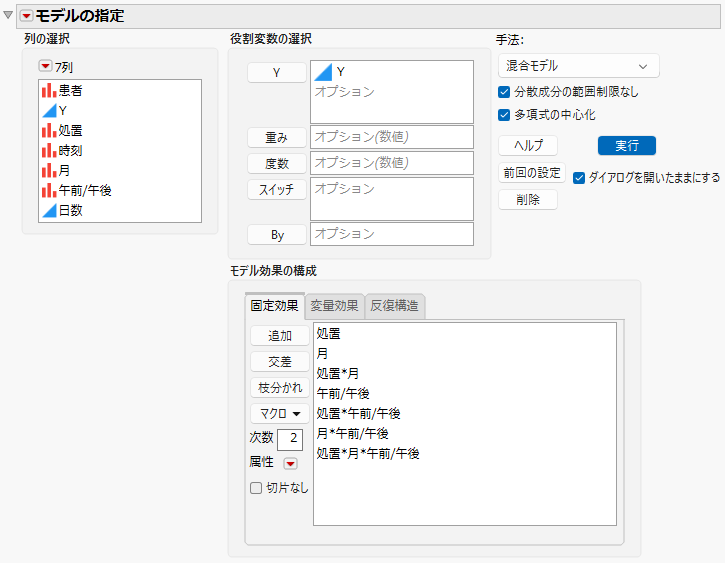
Task: Click the Y role button
Action: 276,73
